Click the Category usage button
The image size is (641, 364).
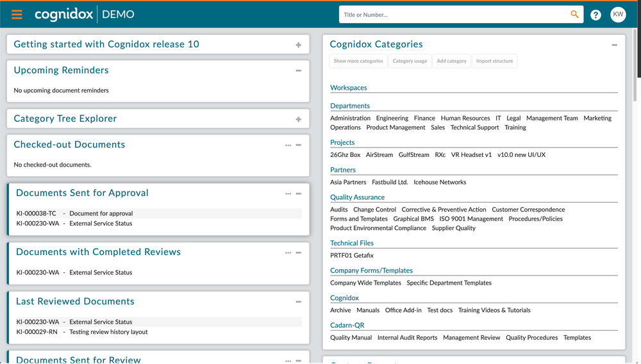click(410, 61)
